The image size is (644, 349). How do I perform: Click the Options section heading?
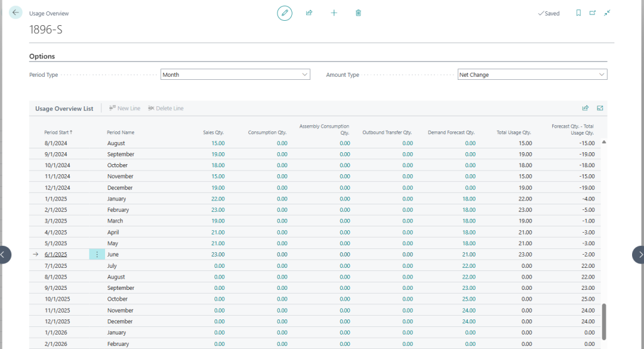42,57
